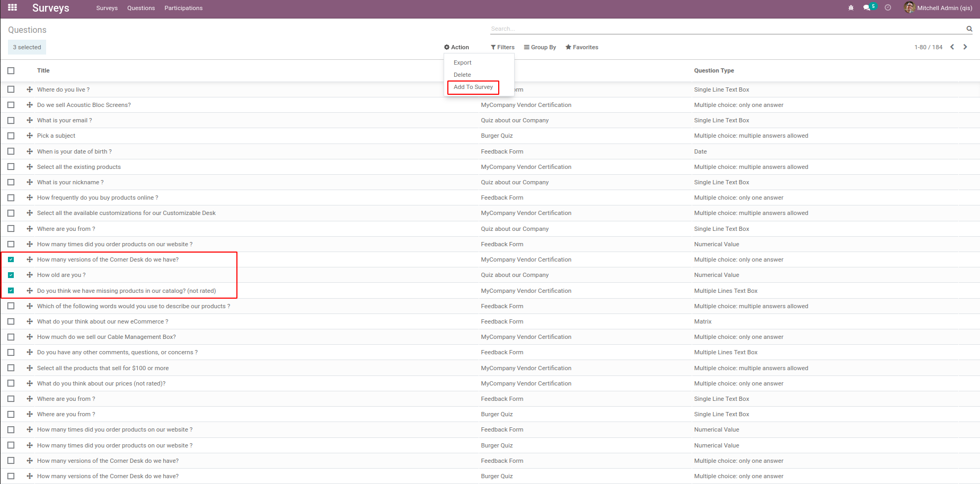
Task: Sort by Question Type column header
Action: (x=714, y=70)
